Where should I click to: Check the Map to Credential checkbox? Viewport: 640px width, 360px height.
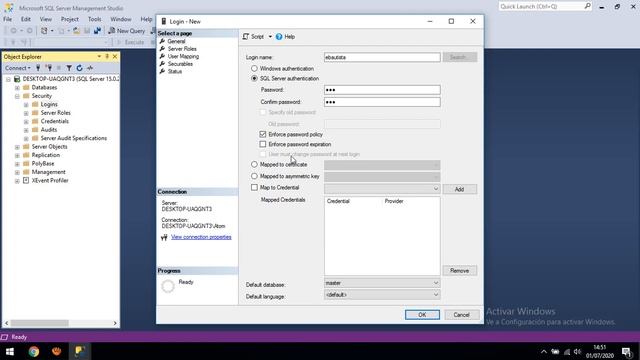tap(254, 187)
